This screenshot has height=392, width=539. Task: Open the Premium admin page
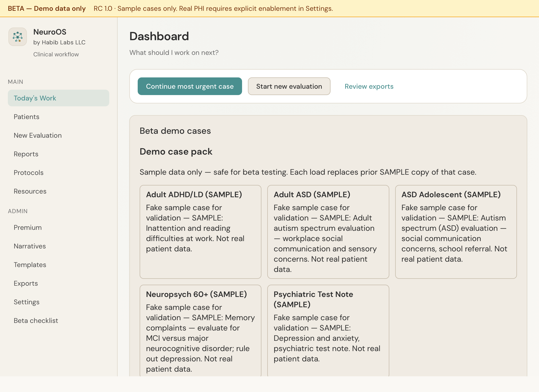[59, 227]
